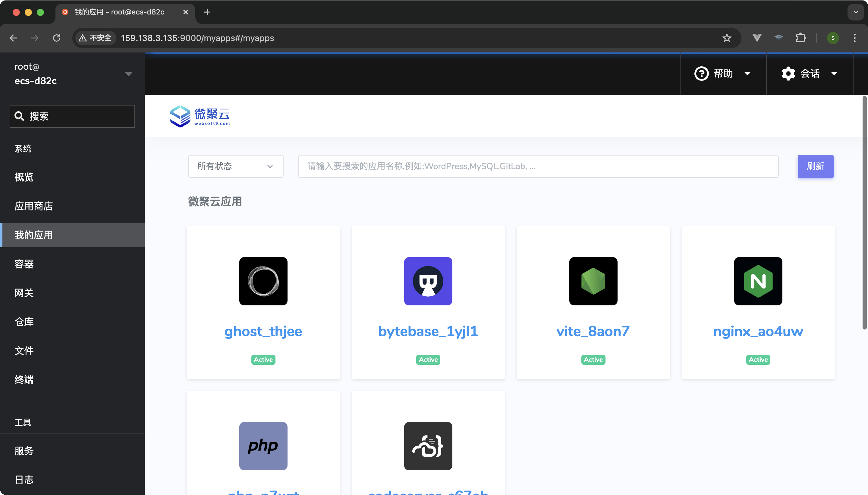
Task: Open the code-server app icon
Action: pos(428,446)
